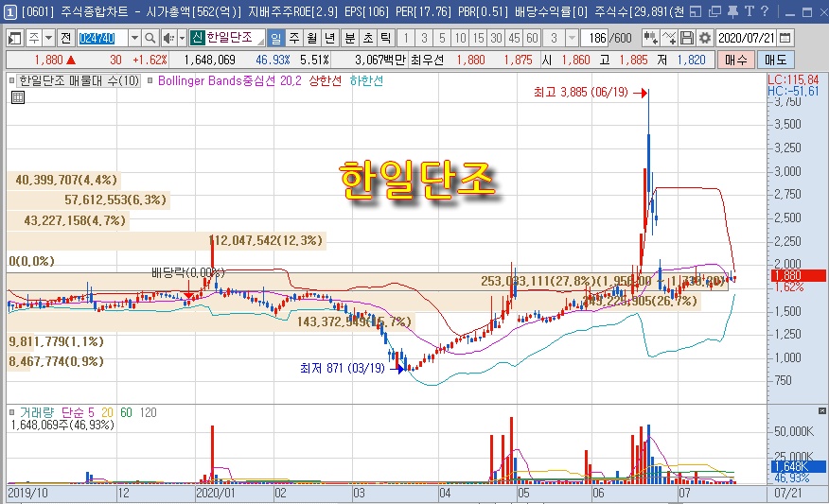Image resolution: width=829 pixels, height=504 pixels.
Task: Select interval 5 button
Action: coord(442,38)
